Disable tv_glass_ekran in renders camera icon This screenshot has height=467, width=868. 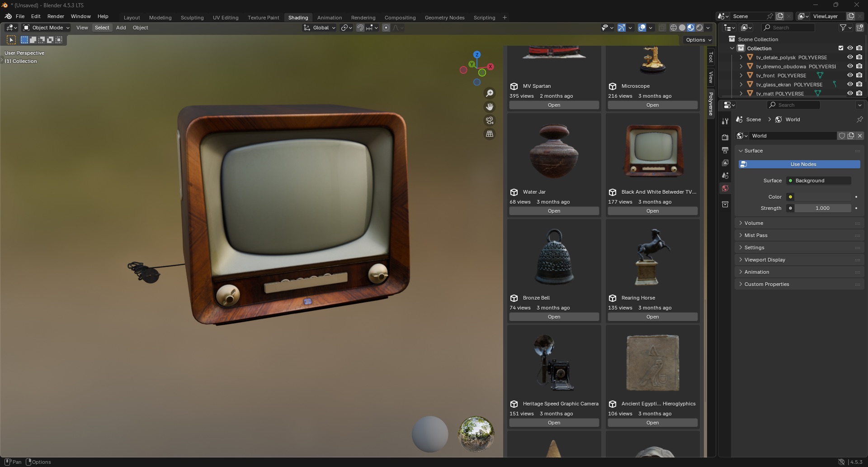click(x=859, y=84)
